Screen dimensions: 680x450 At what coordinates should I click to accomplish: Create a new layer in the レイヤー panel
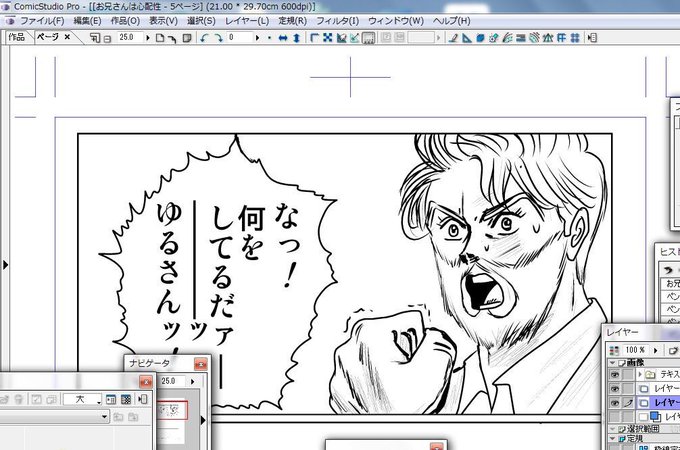point(673,350)
